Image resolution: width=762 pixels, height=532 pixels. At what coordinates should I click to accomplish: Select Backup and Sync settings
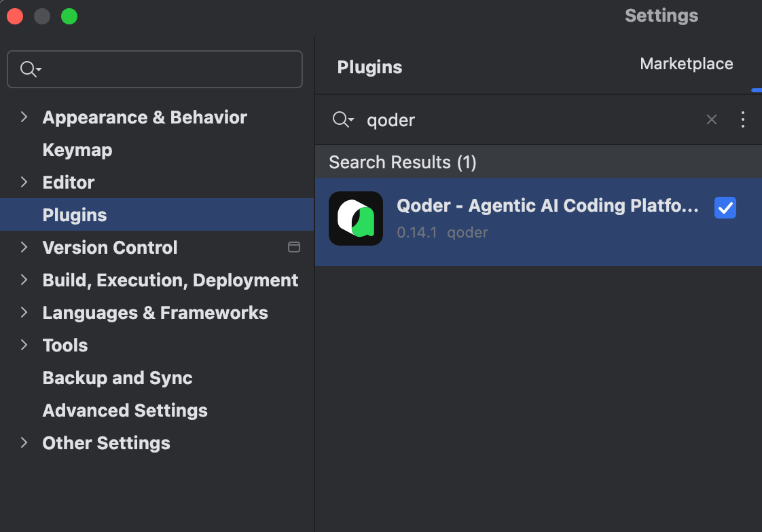point(117,378)
